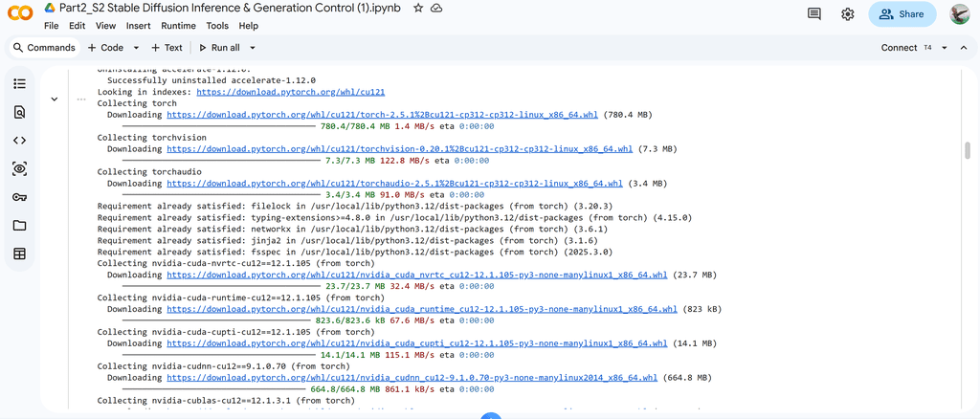Open the nvidia_cudnn_cu12 wheel link
The image size is (980, 419).
[412, 378]
